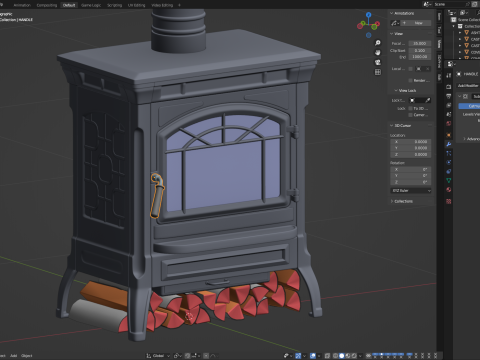This screenshot has width=480, height=360.
Task: Switch perspective/orthographic with the grid icon
Action: coord(378,72)
